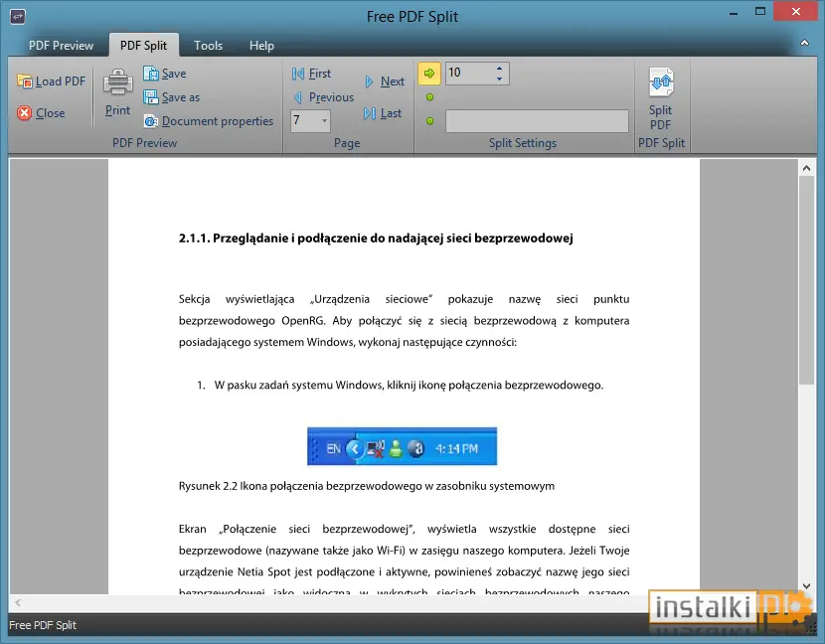Click the Save disk icon

[151, 74]
